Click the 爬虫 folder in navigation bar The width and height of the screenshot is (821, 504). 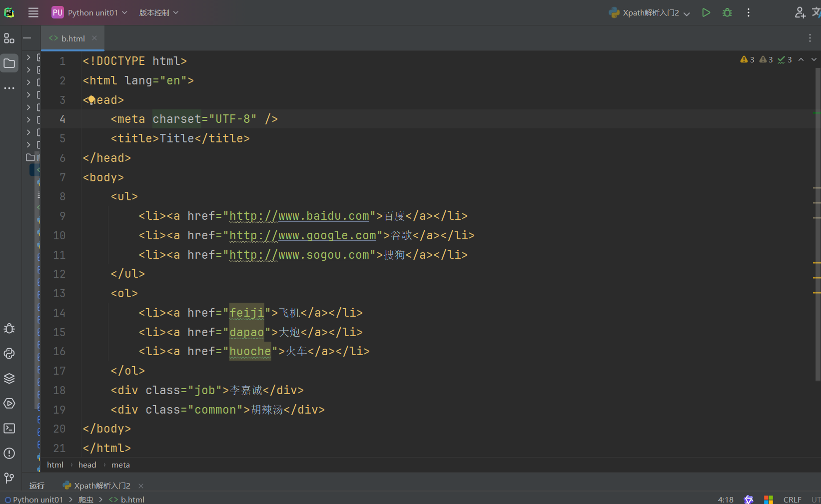click(86, 500)
